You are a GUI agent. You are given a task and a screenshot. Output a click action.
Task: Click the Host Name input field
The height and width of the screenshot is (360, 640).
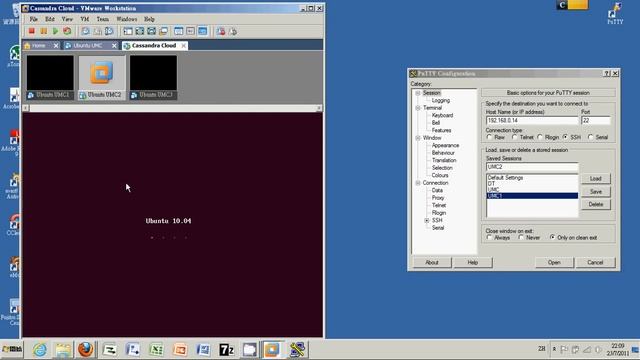point(532,120)
